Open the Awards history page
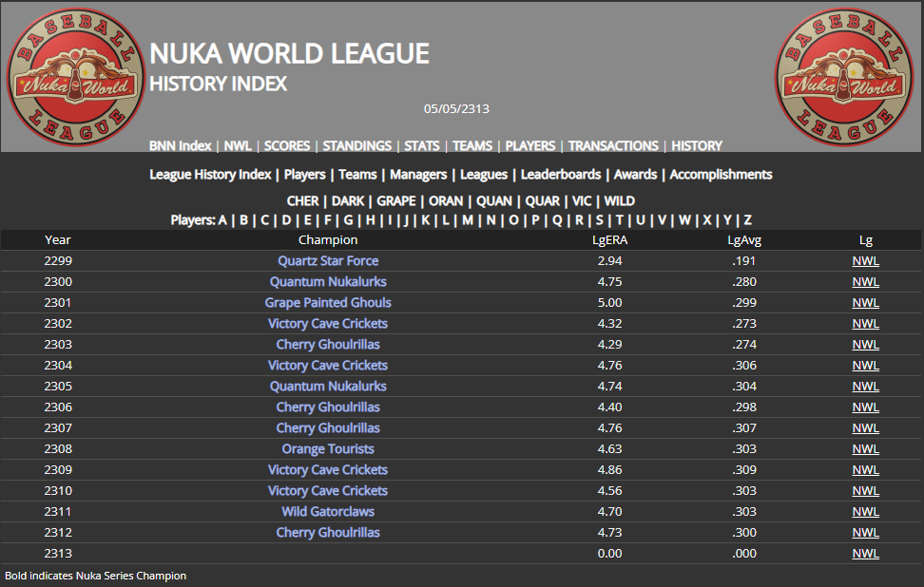924x587 pixels. click(635, 175)
